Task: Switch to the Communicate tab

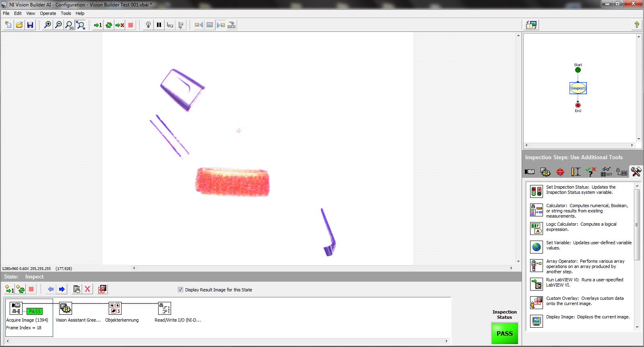Action: (x=621, y=172)
